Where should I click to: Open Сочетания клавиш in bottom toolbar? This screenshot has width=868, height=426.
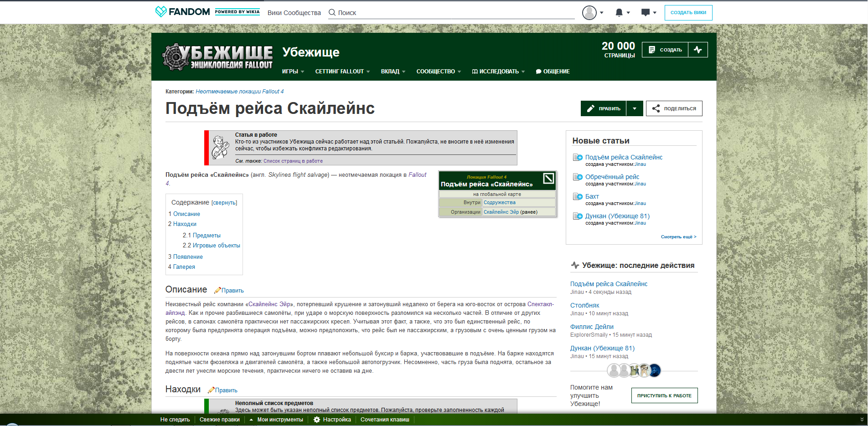pyautogui.click(x=385, y=420)
